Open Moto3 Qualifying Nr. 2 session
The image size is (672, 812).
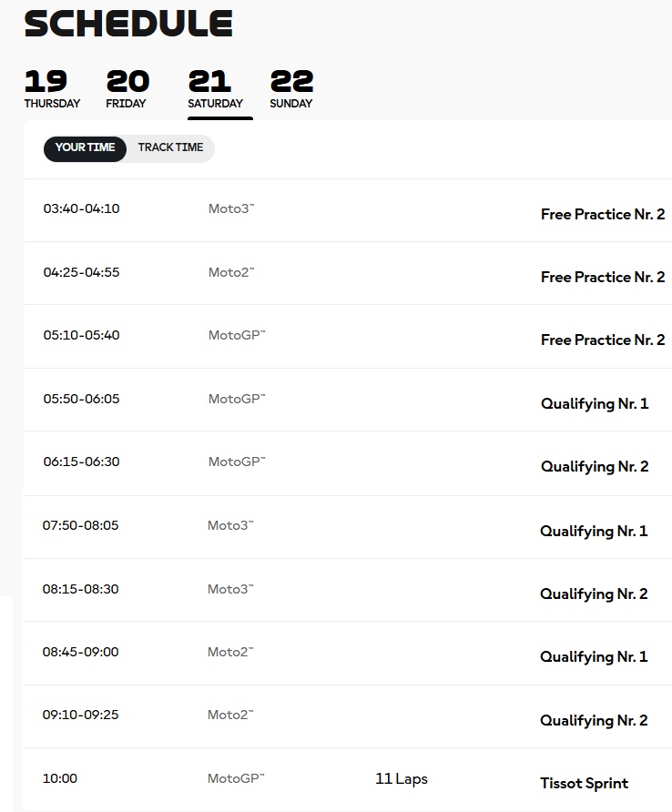(593, 594)
